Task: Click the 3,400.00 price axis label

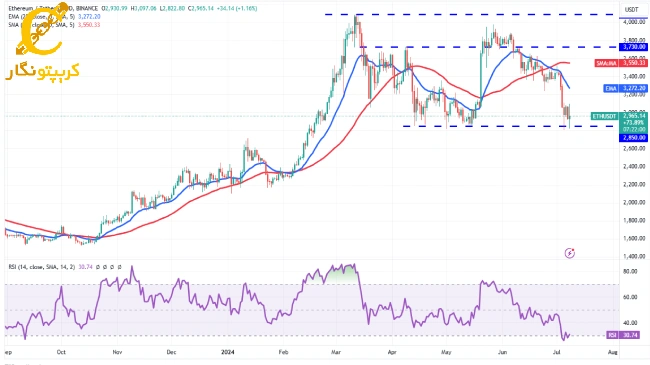Action: [x=634, y=76]
